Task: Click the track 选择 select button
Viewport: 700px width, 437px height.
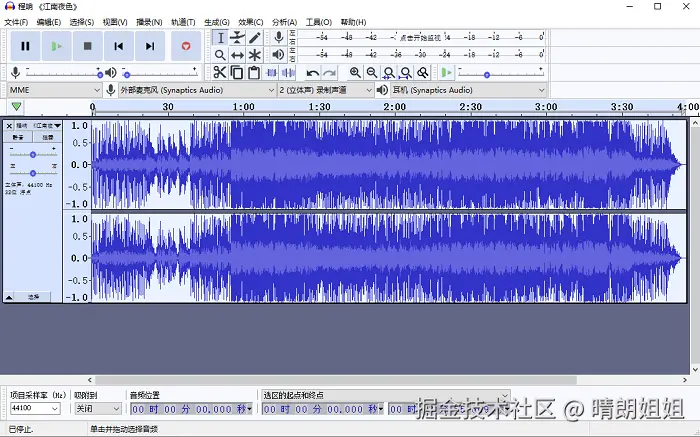Action: pyautogui.click(x=33, y=297)
